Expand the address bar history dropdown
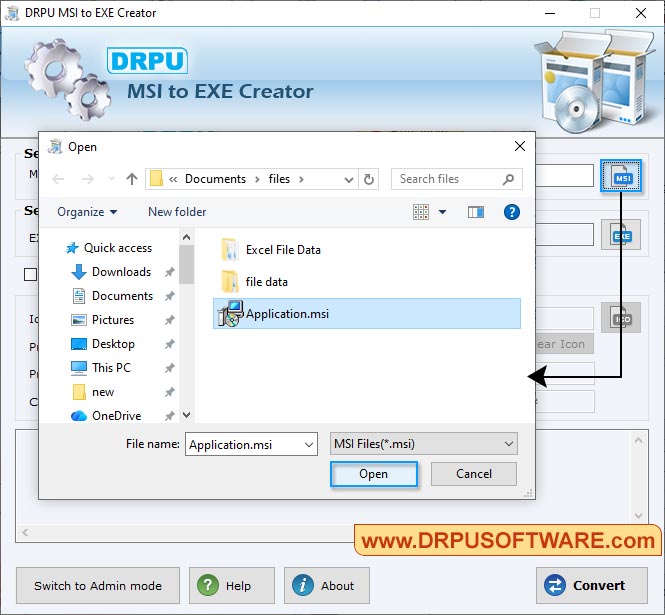 click(348, 179)
